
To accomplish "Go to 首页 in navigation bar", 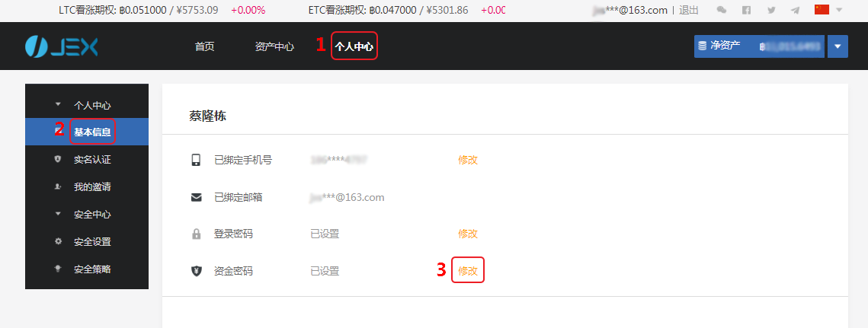I will (x=204, y=46).
